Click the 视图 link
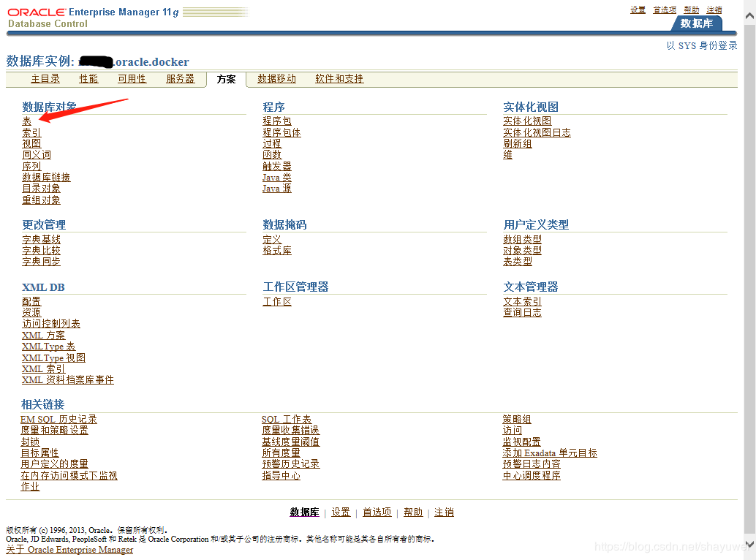 coord(31,143)
